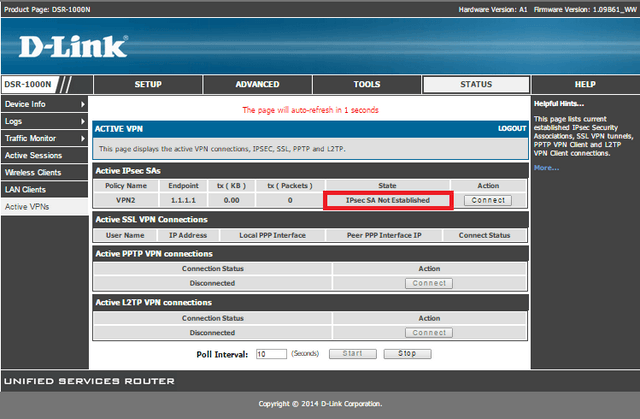The height and width of the screenshot is (419, 640).
Task: Click the Stop polling button
Action: 407,353
